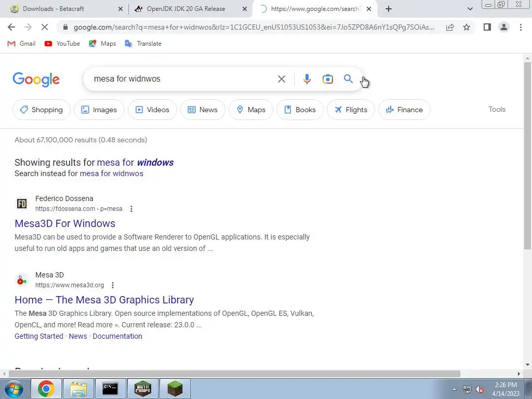Filter results by Flights
This screenshot has width=532, height=399.
pos(351,110)
